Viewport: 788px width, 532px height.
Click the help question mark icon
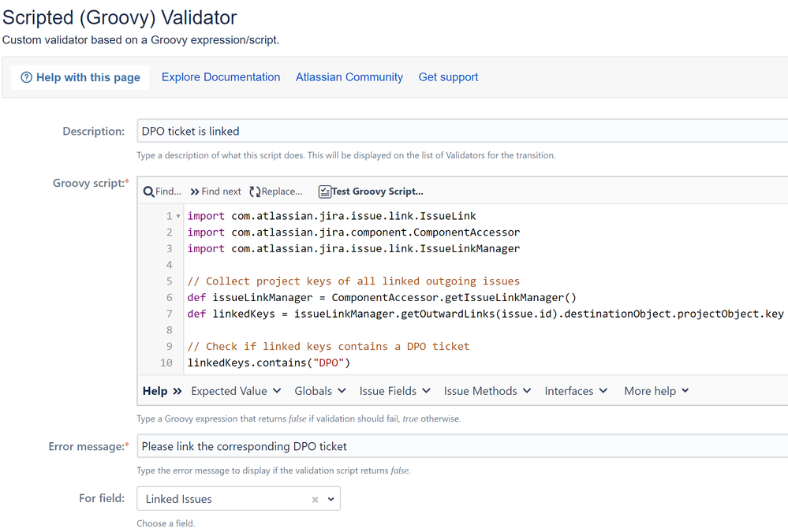tap(27, 77)
